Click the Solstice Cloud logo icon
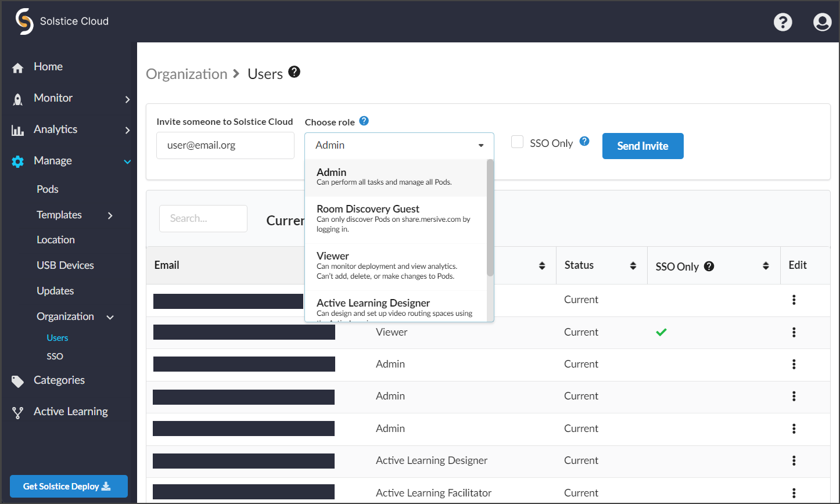840x504 pixels. point(24,21)
